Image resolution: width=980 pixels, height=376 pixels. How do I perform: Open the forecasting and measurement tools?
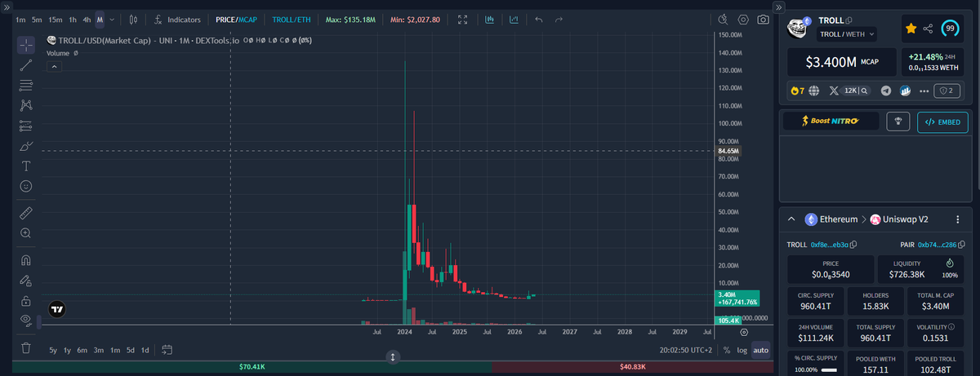pyautogui.click(x=25, y=126)
